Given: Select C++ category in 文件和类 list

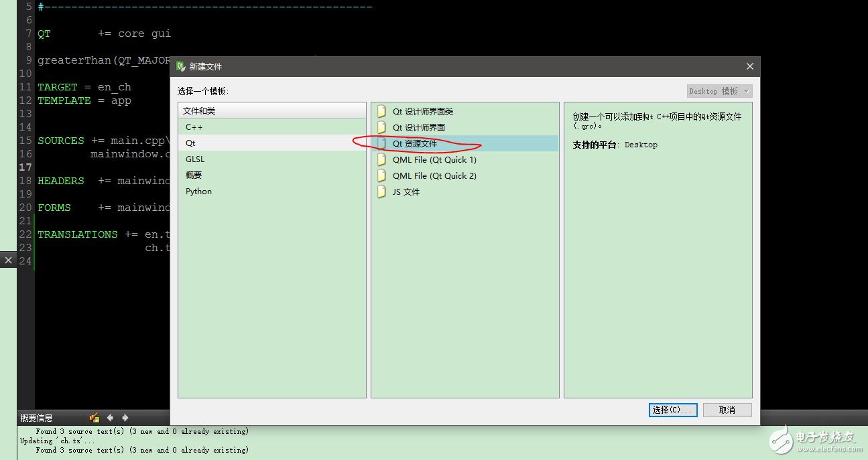Looking at the screenshot, I should [x=272, y=127].
